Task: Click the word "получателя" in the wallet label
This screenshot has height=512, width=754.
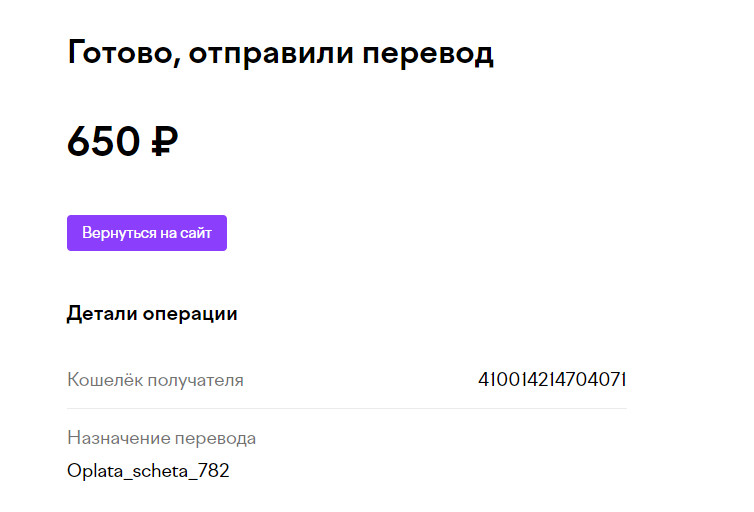Action: pos(195,381)
